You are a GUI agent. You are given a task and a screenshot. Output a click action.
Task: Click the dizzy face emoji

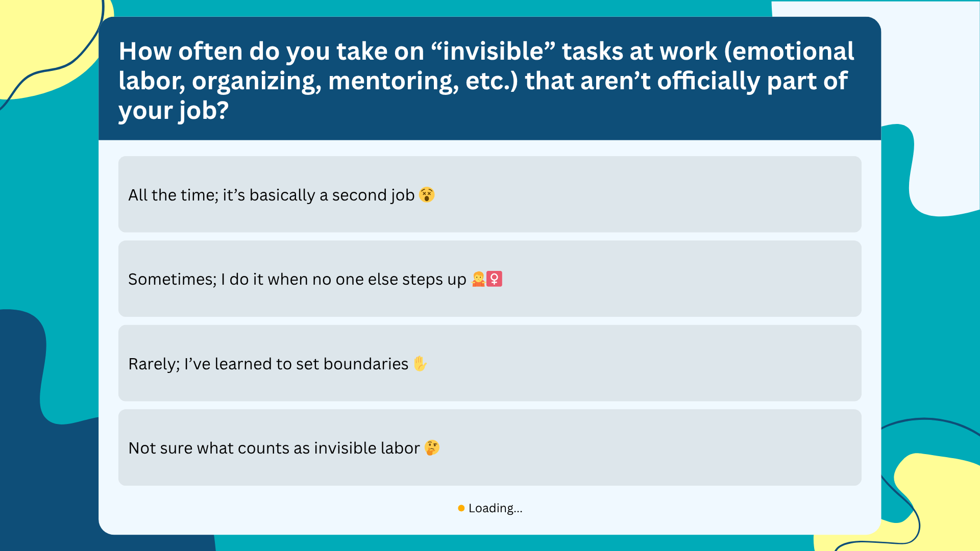tap(427, 194)
